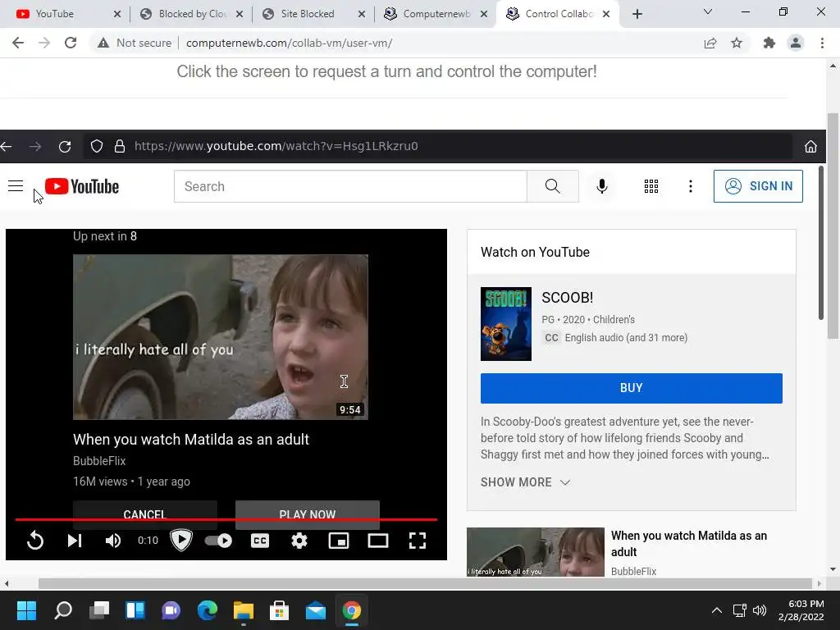840x630 pixels.
Task: Search with voice microphone icon
Action: point(602,186)
